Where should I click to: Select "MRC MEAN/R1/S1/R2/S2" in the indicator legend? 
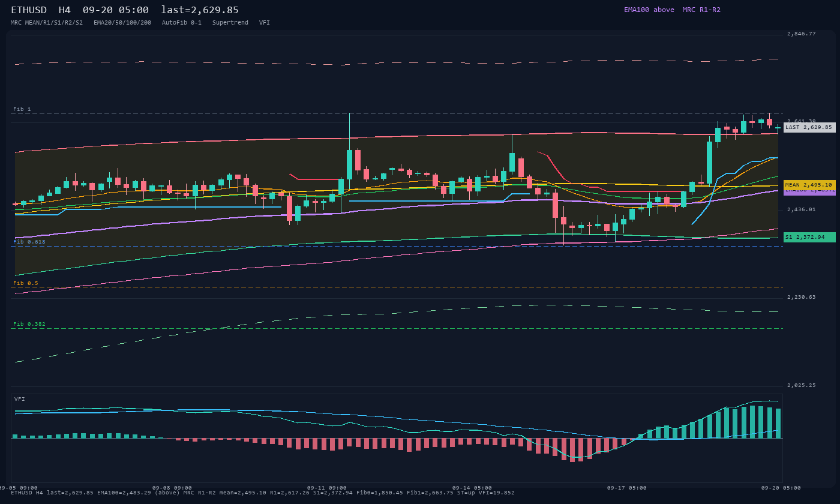click(x=47, y=23)
